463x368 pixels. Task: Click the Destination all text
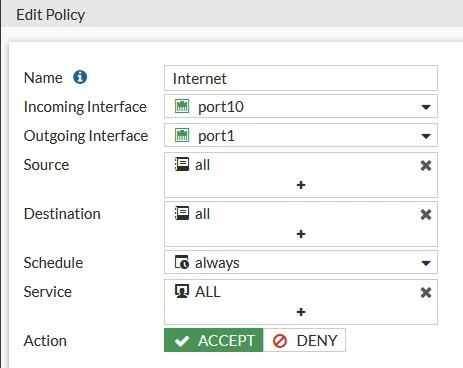[202, 214]
